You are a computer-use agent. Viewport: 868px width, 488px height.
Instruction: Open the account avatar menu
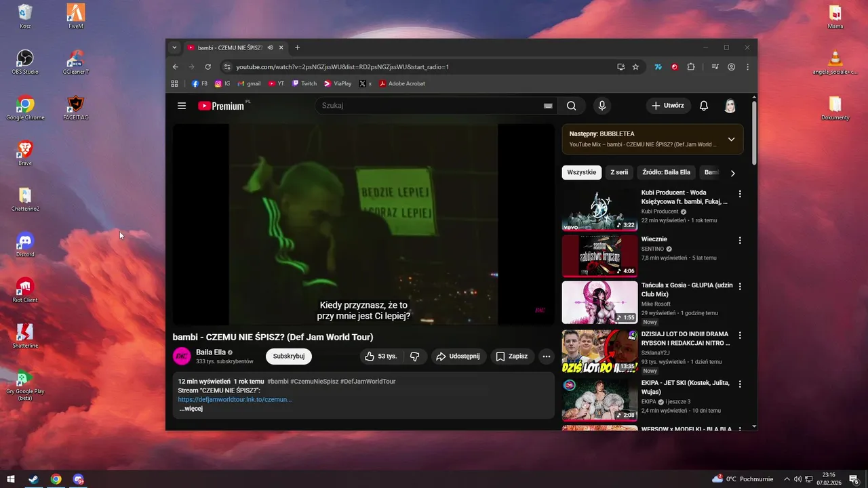730,106
